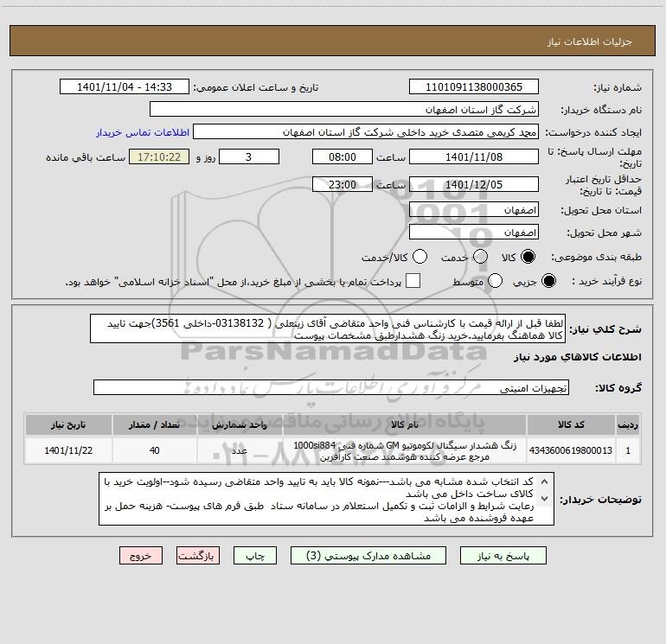Click the گروه کالا field تجهیزات امنیتی
The image size is (666, 644).
331,387
